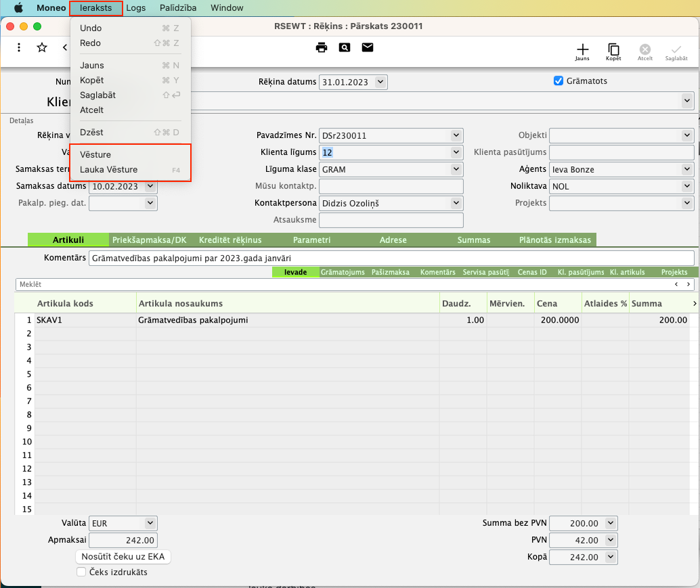Open the Projekts dropdown
Viewport: 700px width, 588px height.
coord(687,203)
